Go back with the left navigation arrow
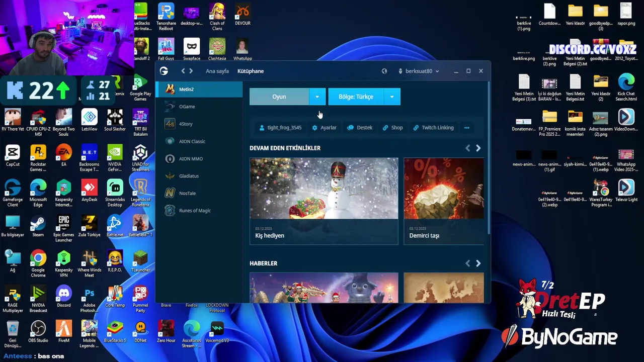Screen dimensions: 644x362 [x=183, y=71]
